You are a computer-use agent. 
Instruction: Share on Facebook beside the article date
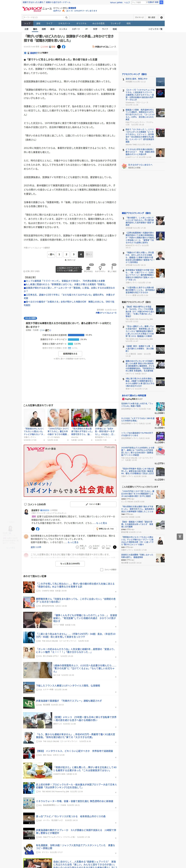(63, 47)
